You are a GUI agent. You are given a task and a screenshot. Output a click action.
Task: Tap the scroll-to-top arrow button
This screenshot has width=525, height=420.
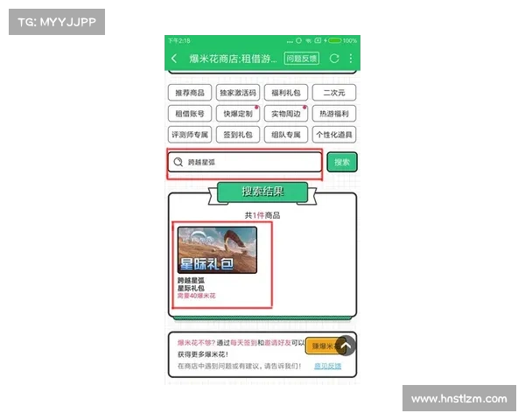pyautogui.click(x=346, y=346)
